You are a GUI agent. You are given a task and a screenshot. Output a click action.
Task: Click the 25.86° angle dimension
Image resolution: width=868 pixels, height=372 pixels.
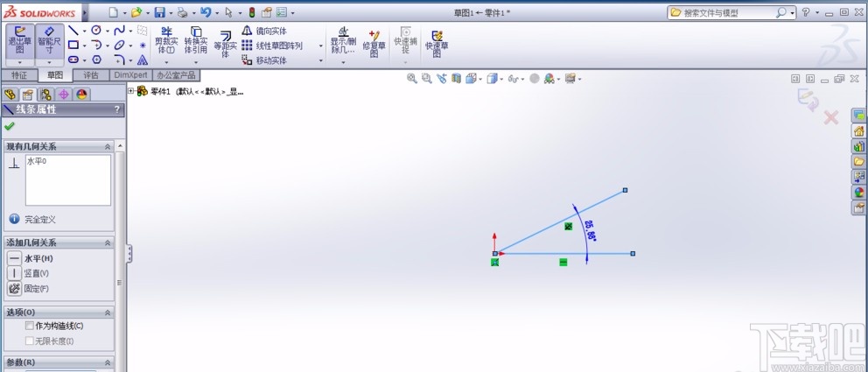click(x=590, y=230)
